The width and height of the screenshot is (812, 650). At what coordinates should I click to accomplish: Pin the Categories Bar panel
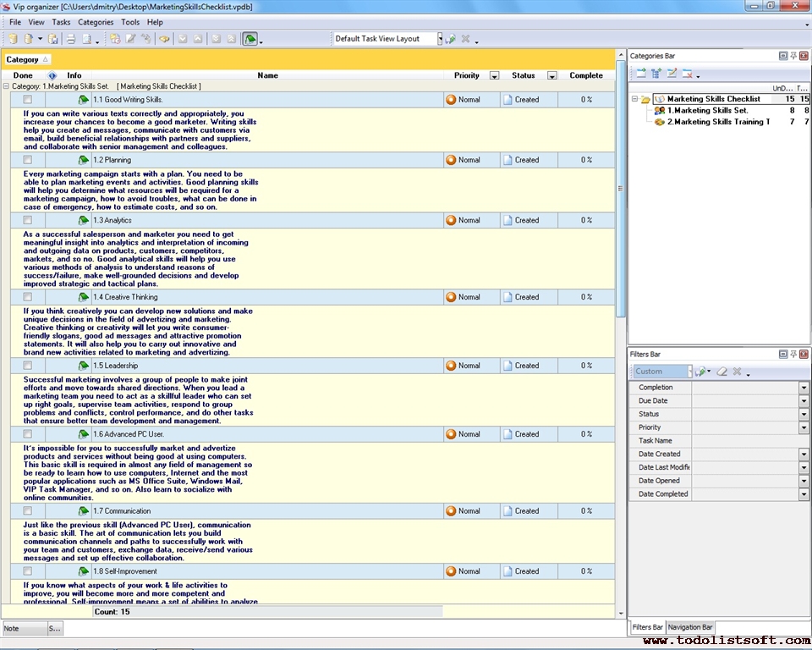tap(793, 56)
